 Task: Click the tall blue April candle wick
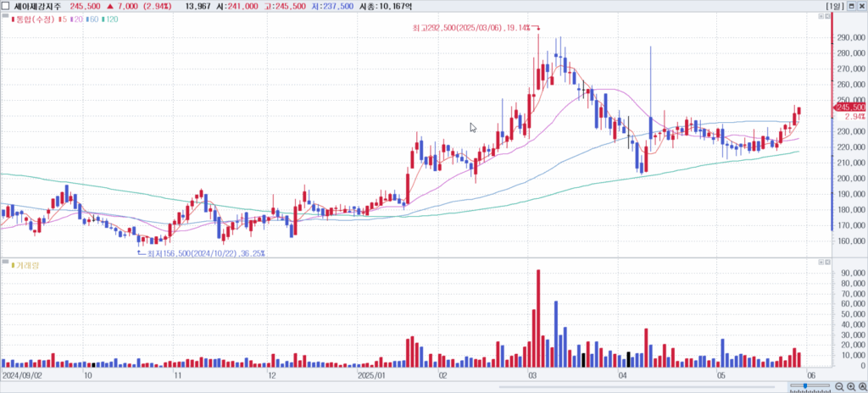[650, 80]
